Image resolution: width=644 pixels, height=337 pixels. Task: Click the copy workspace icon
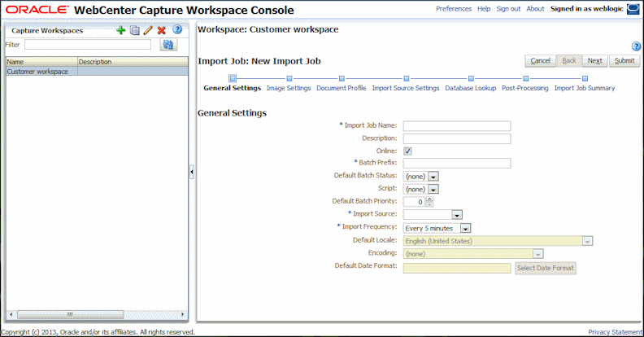(x=135, y=30)
